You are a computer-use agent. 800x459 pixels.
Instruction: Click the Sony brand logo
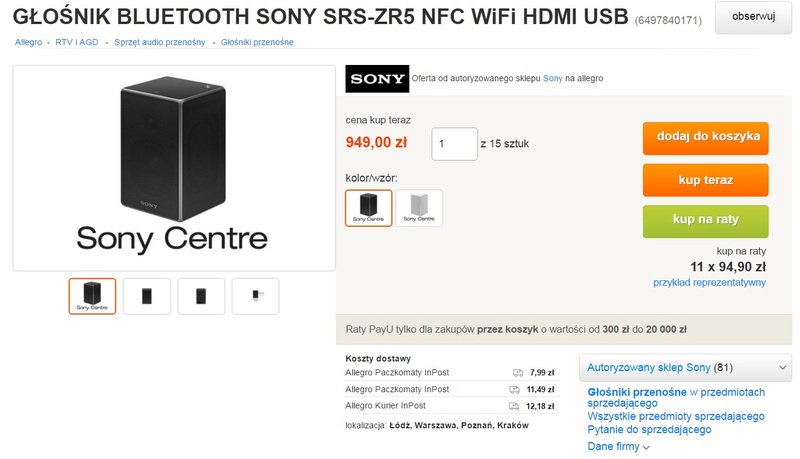click(x=377, y=79)
